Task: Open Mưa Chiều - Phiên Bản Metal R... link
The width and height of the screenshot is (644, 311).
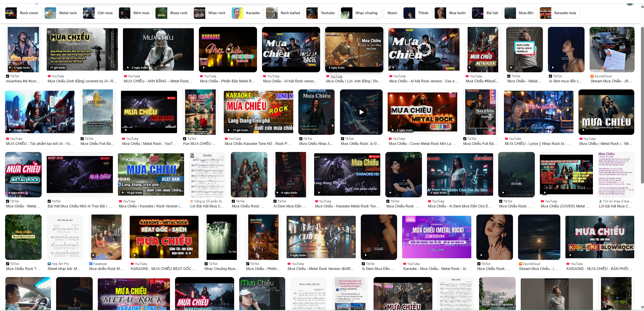Action: click(x=227, y=81)
